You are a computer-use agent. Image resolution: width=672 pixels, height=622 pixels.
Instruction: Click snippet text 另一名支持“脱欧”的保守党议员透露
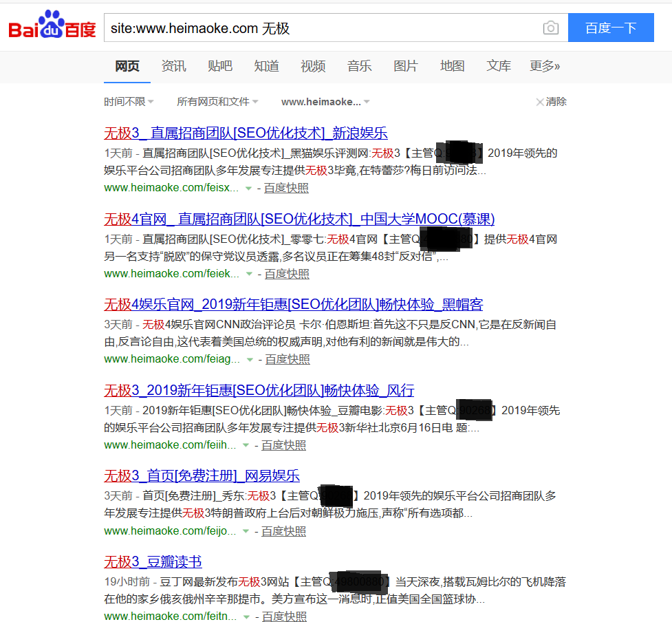click(192, 257)
